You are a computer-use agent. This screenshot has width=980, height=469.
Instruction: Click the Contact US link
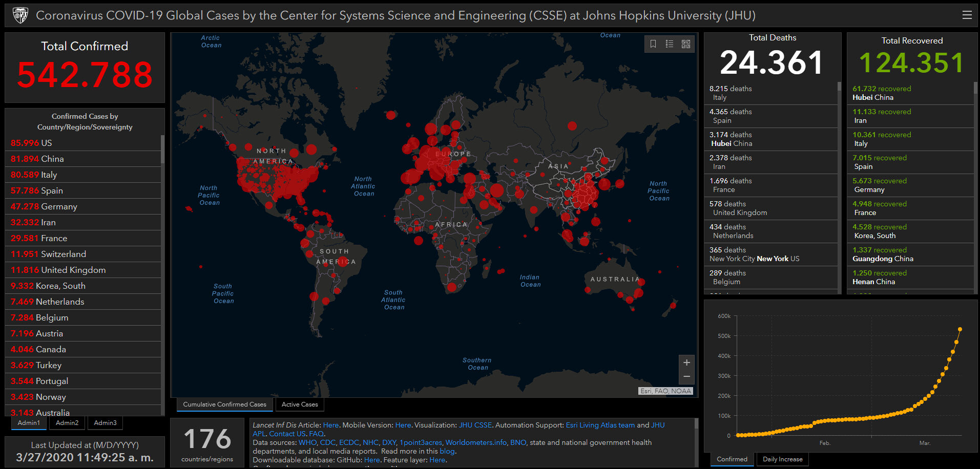(x=287, y=434)
